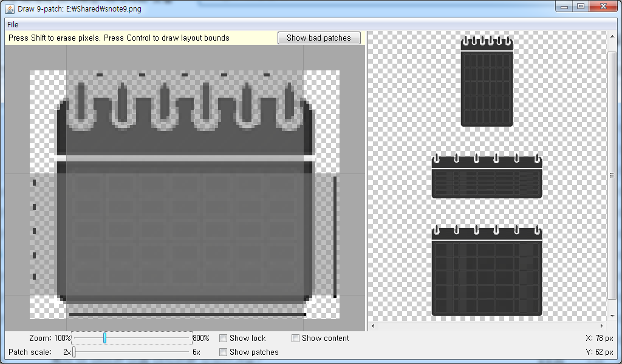
Task: Click the preview pane scroll up arrow
Action: [x=612, y=36]
